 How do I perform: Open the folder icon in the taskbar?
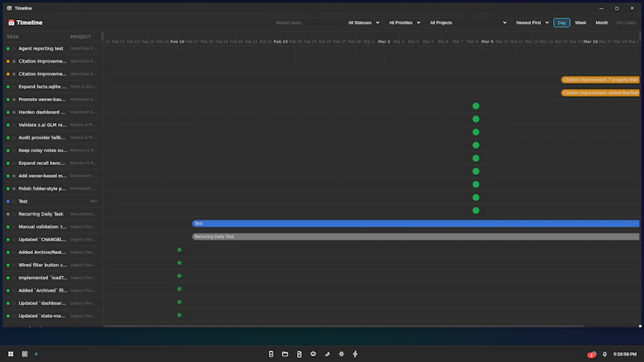[285, 354]
